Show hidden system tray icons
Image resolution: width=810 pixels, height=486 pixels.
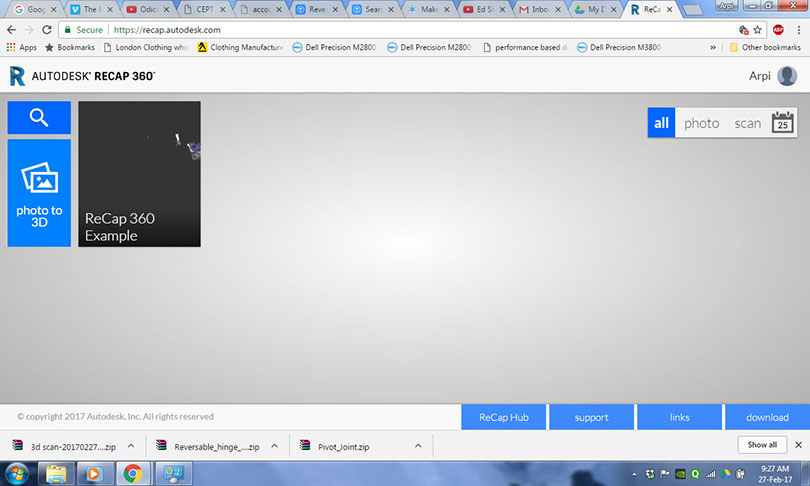634,474
